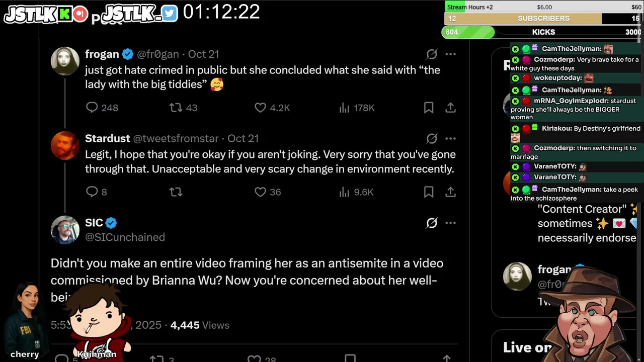
Task: Bookmark frogan's tweet
Action: [429, 108]
